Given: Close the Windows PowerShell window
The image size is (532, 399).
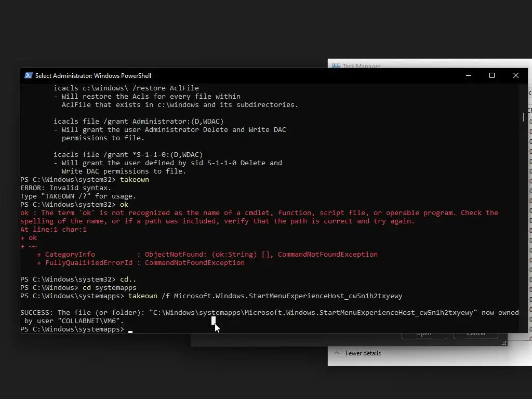Looking at the screenshot, I should pos(516,75).
